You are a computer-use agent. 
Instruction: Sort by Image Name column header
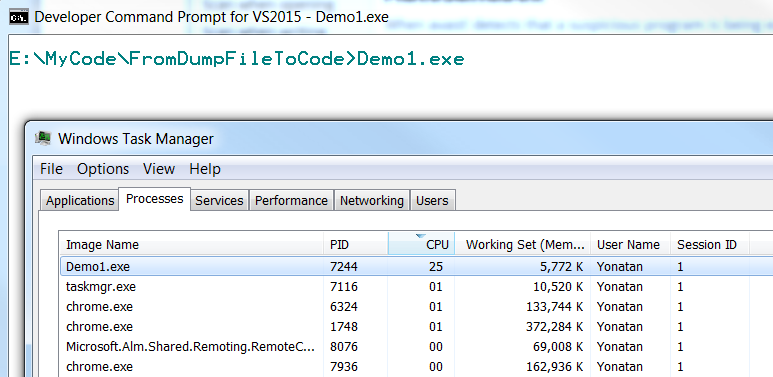pos(191,244)
